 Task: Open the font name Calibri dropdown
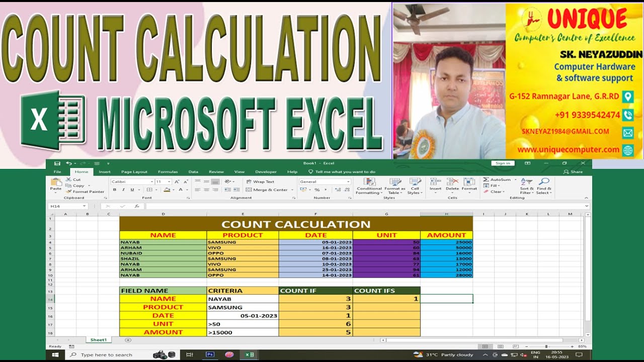(x=152, y=182)
